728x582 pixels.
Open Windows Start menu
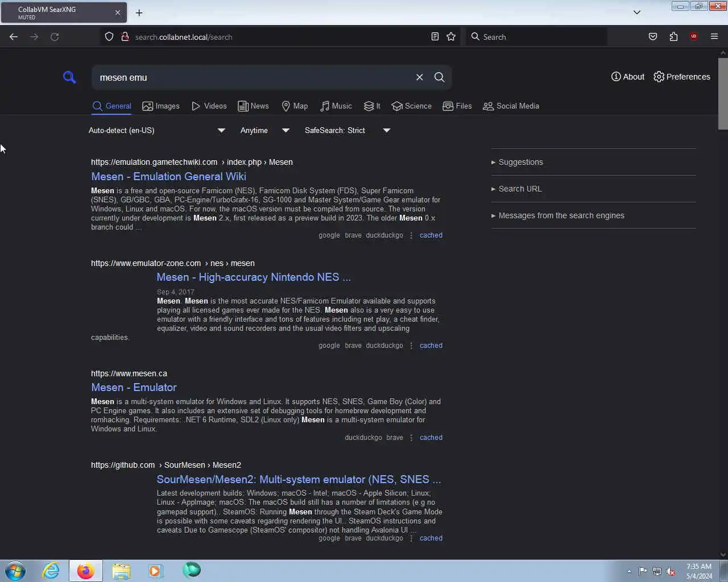tap(15, 571)
